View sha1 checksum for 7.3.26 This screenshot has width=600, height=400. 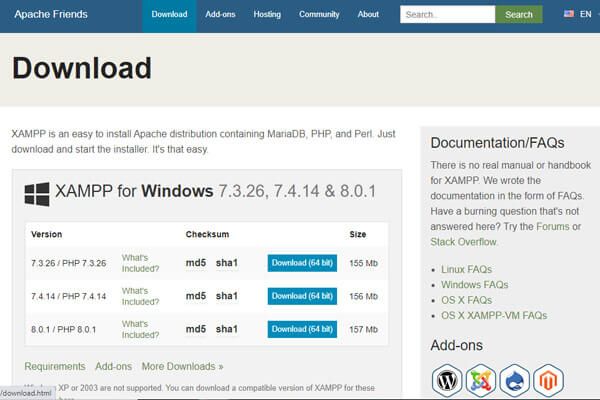pyautogui.click(x=227, y=263)
